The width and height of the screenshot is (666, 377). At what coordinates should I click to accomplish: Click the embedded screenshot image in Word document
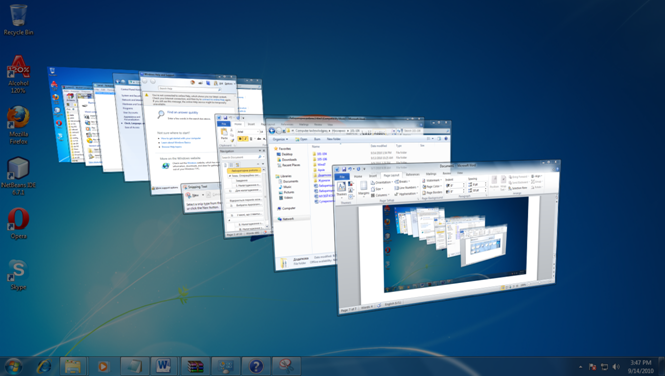(455, 245)
